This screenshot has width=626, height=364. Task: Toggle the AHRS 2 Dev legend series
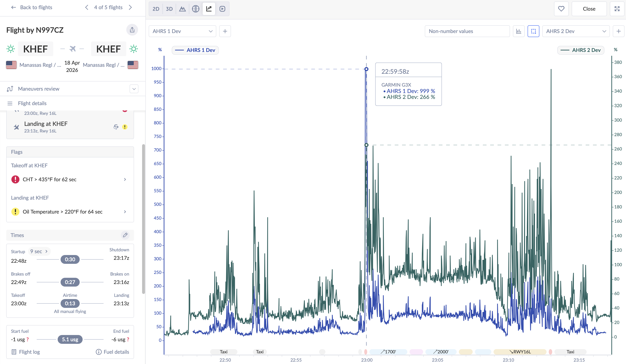click(x=580, y=50)
